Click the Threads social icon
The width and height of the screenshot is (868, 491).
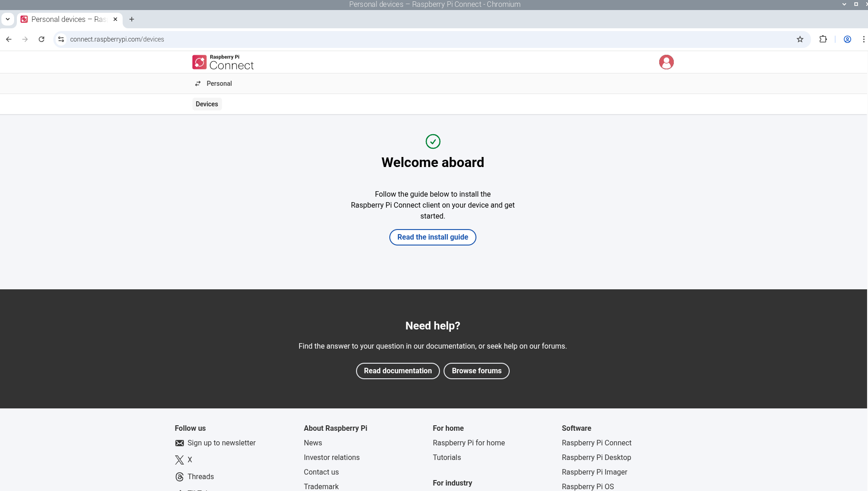[180, 477]
